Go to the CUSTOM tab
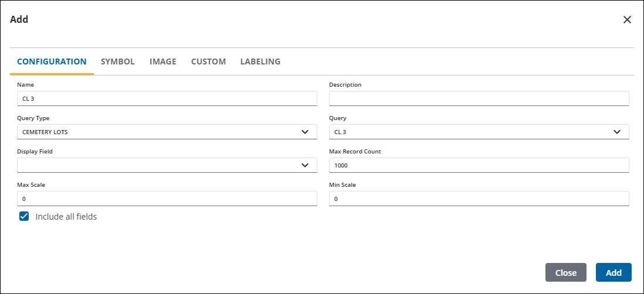This screenshot has height=294, width=644. point(208,61)
